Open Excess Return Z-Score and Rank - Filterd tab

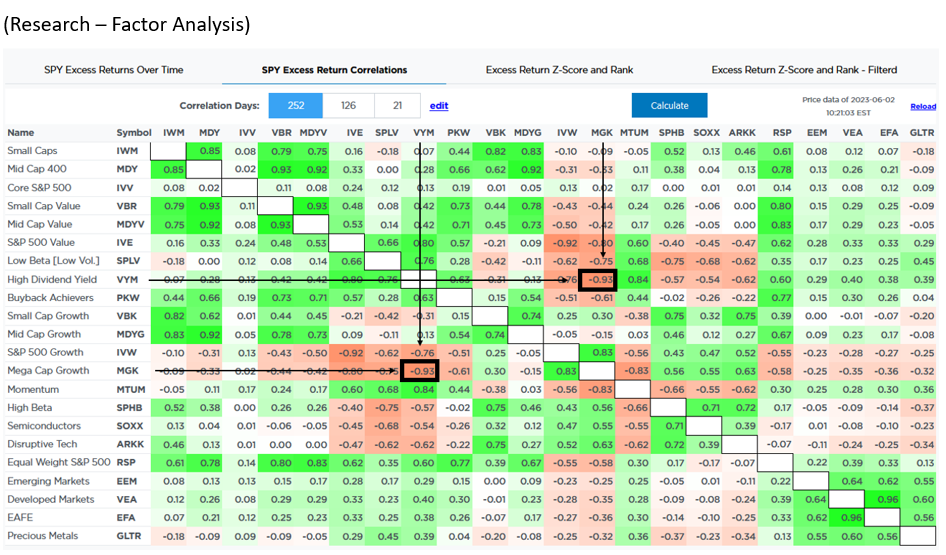point(804,70)
